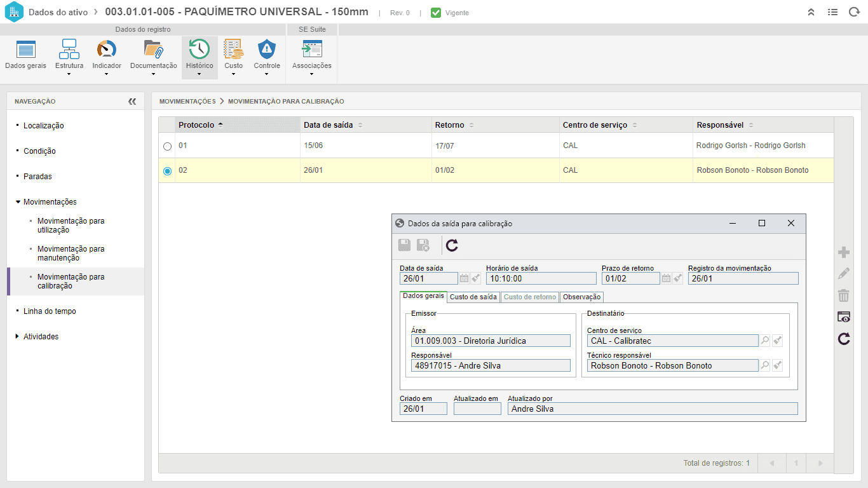
Task: Click the trash icon to delete record
Action: (844, 295)
